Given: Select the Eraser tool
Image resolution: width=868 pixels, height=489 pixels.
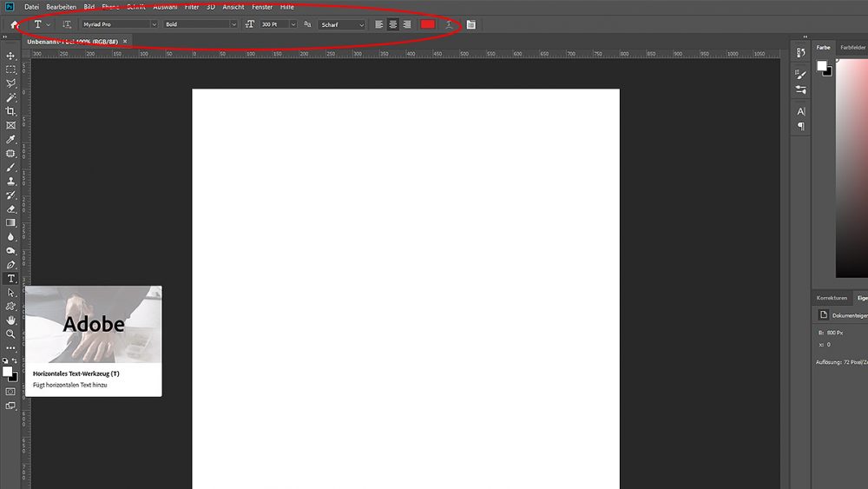Looking at the screenshot, I should tap(10, 209).
